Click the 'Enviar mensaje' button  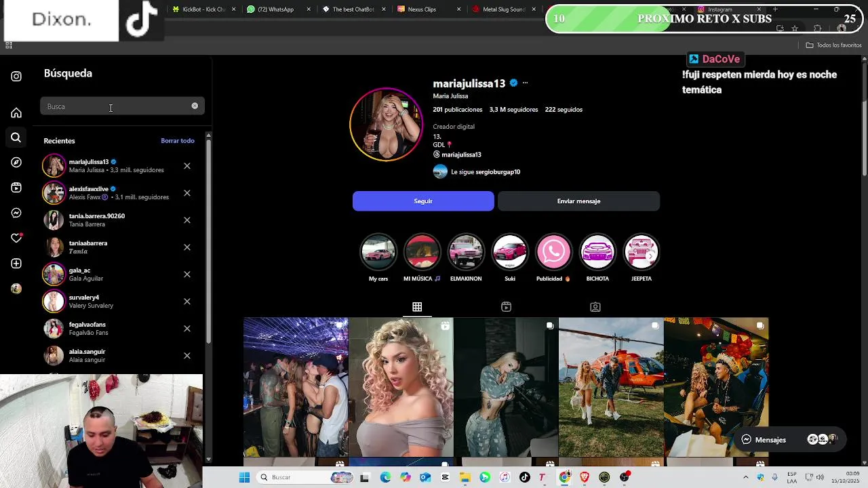(x=578, y=201)
